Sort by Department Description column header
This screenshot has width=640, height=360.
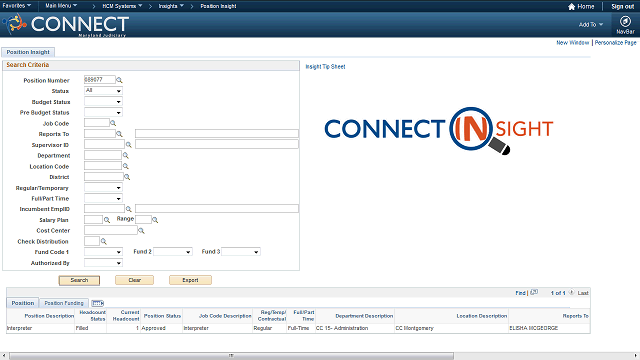[x=364, y=316]
